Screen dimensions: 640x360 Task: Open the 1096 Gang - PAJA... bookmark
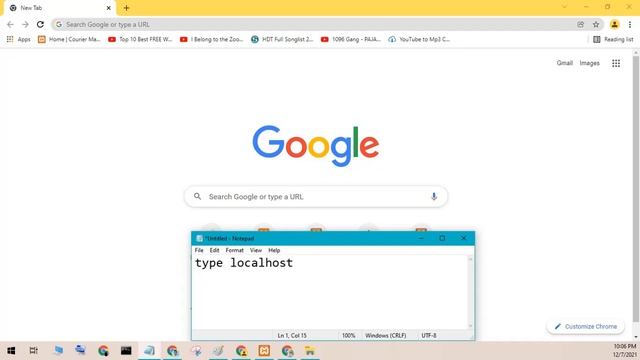351,39
